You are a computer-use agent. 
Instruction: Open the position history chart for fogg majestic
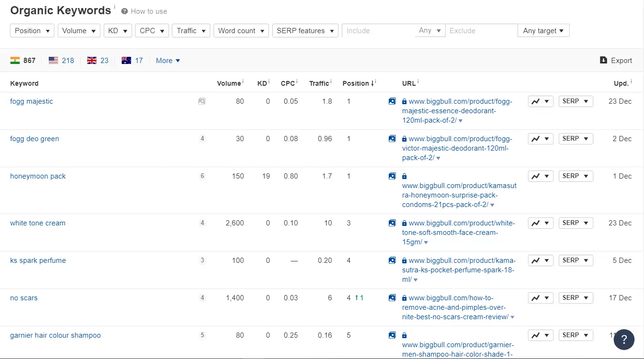coord(540,101)
